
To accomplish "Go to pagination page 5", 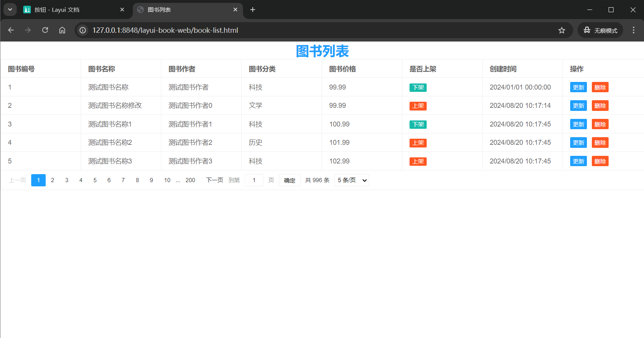I will tap(95, 180).
